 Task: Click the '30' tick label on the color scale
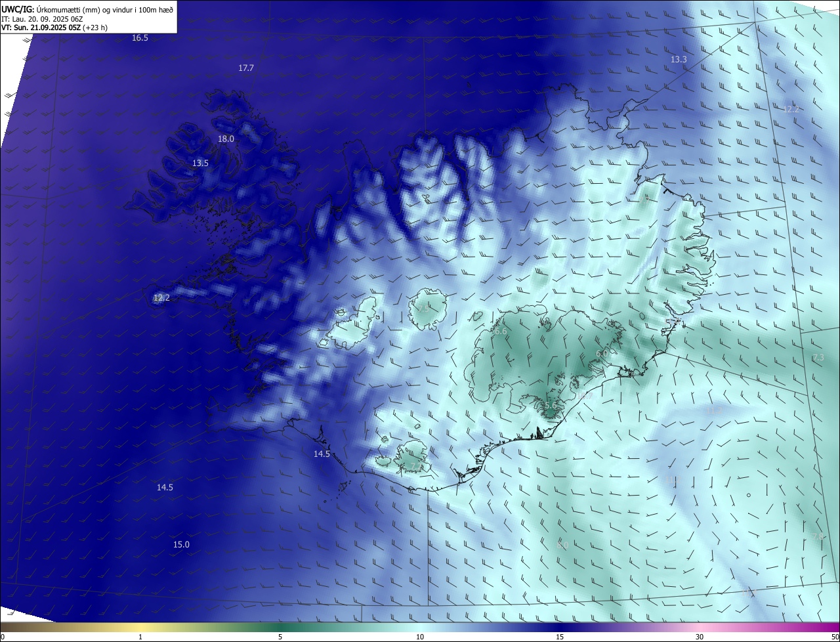pyautogui.click(x=700, y=637)
